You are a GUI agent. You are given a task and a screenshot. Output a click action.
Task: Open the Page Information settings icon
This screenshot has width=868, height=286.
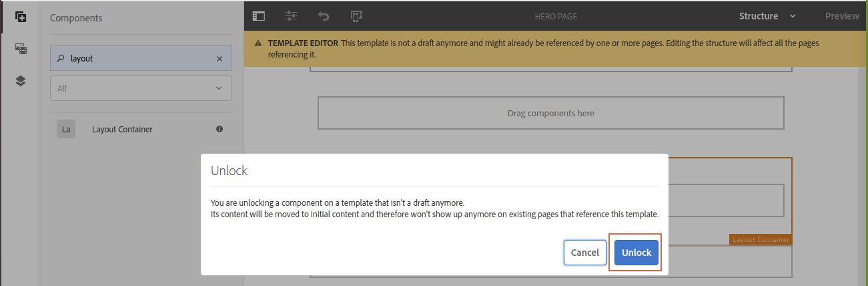(291, 16)
